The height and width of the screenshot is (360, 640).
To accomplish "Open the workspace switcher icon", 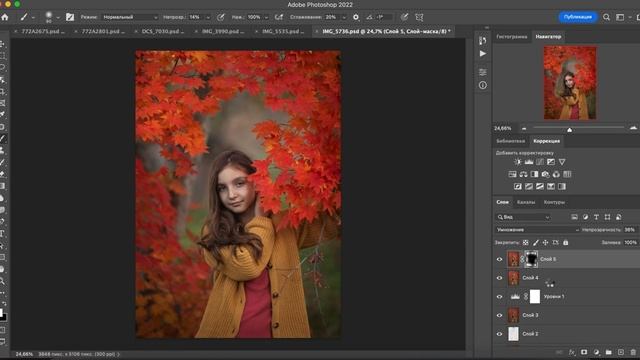I will (620, 17).
